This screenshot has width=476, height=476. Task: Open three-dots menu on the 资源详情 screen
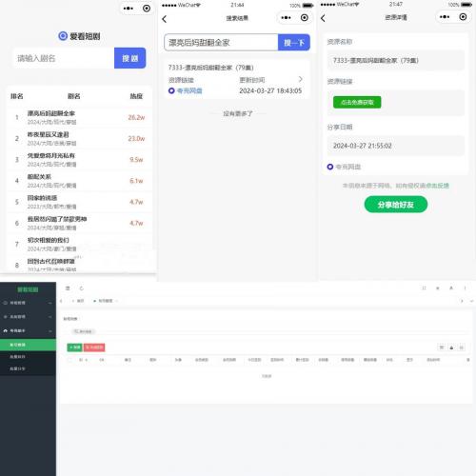[x=445, y=17]
